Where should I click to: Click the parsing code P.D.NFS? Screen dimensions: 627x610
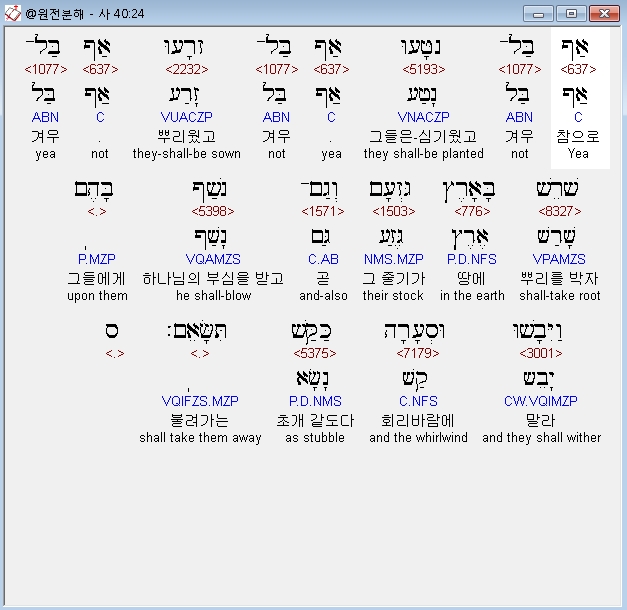472,259
